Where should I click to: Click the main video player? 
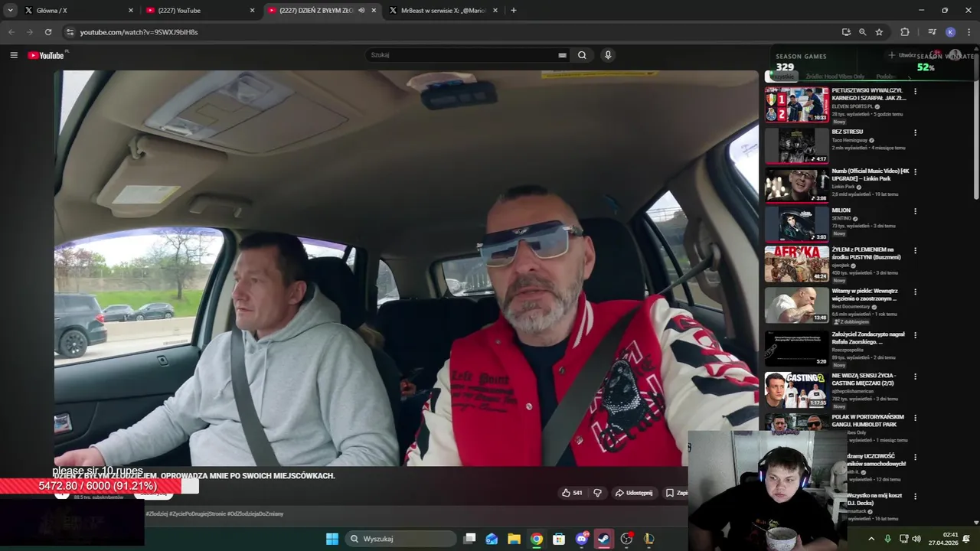point(406,268)
